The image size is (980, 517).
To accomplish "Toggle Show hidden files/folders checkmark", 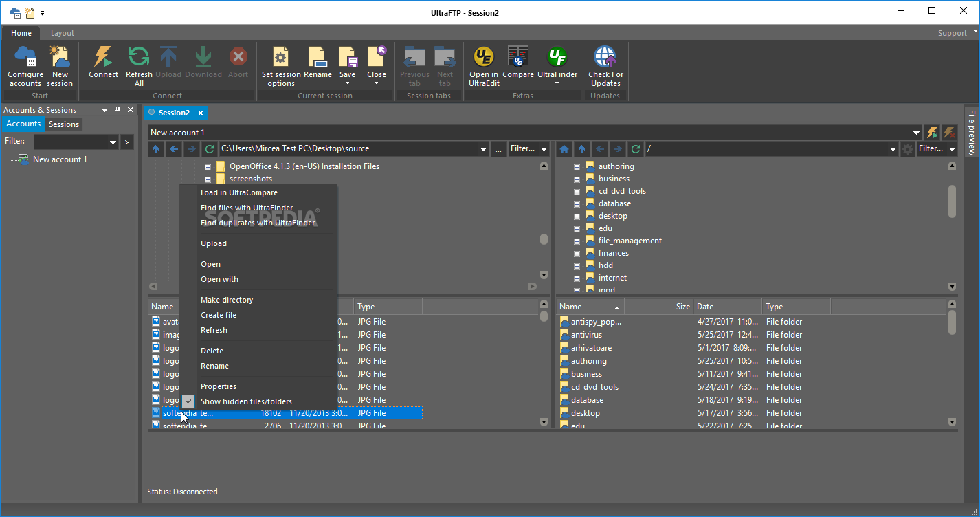I will pos(188,401).
